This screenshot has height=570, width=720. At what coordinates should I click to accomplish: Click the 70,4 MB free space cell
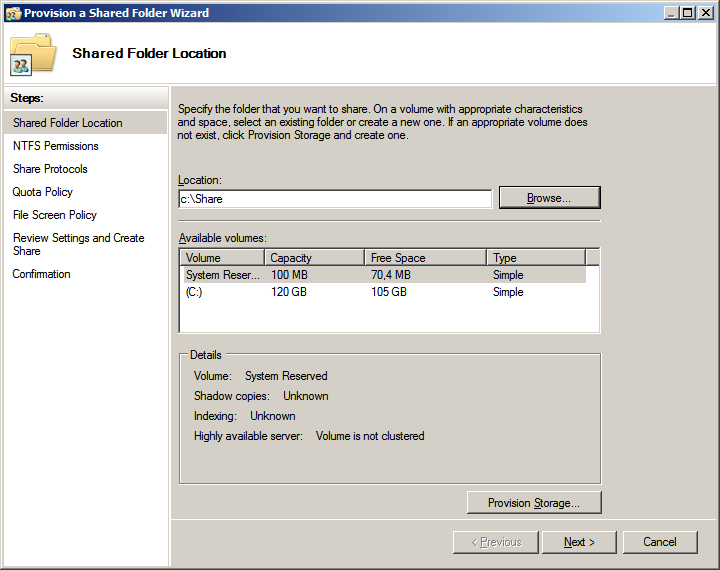pyautogui.click(x=391, y=275)
